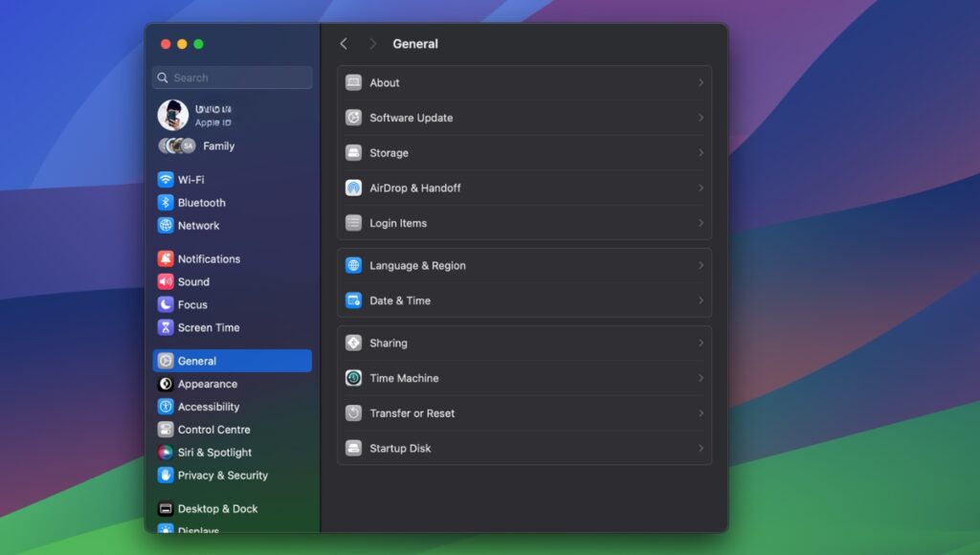Expand the Language & Region chevron
The height and width of the screenshot is (555, 980).
point(701,265)
